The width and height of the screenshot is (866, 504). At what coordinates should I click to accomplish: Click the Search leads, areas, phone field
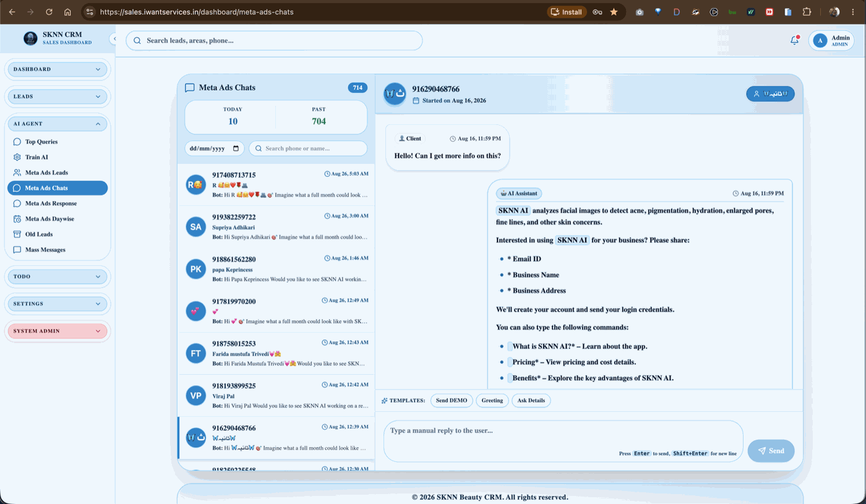click(274, 40)
